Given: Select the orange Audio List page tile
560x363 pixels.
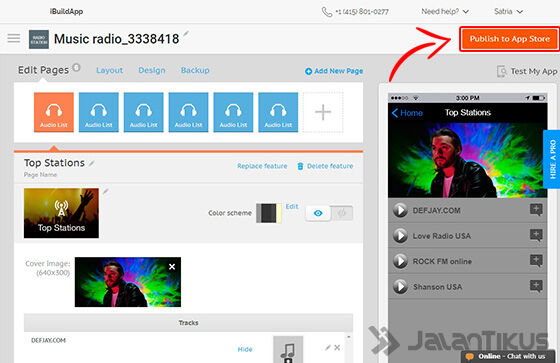Looking at the screenshot, I should [54, 112].
